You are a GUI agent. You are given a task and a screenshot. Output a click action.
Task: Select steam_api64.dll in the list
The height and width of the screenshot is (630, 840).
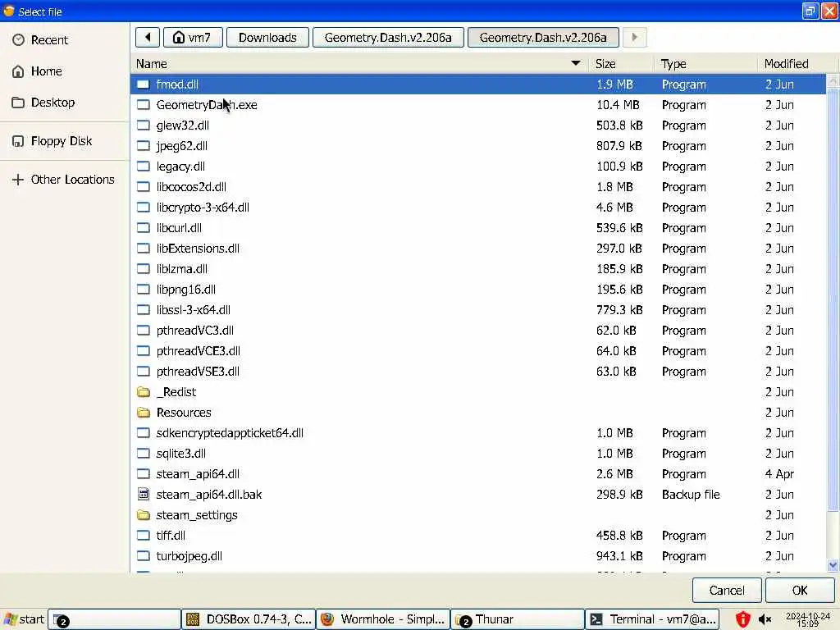point(478,473)
